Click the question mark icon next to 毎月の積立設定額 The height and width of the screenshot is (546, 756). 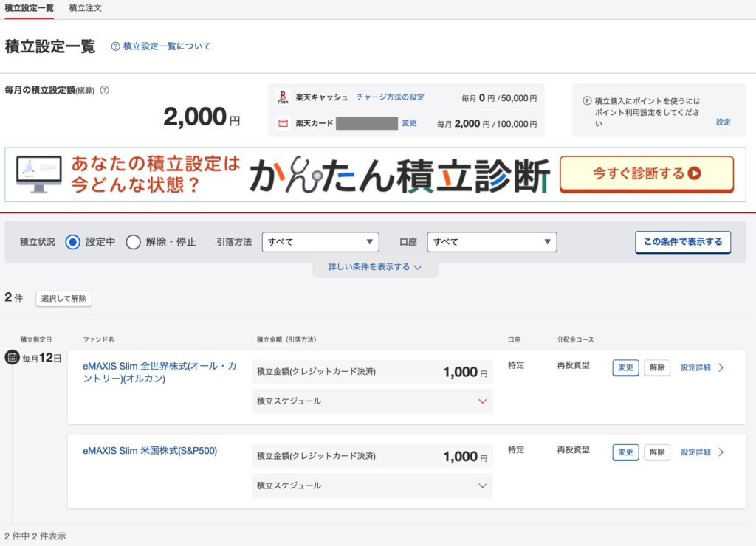pyautogui.click(x=104, y=90)
